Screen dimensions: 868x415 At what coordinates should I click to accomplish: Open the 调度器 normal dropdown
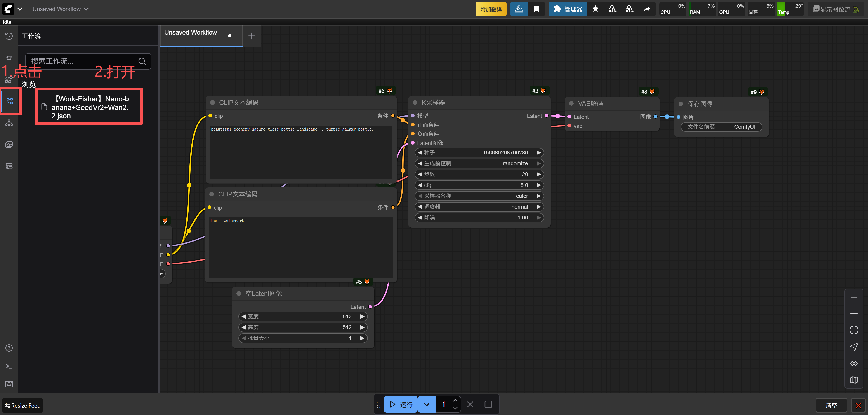tap(479, 207)
